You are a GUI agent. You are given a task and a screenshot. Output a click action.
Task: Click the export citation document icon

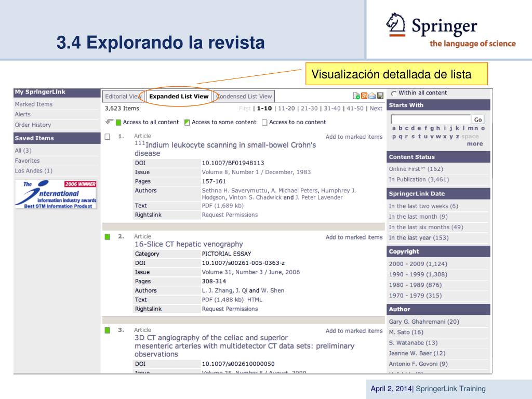(356, 96)
